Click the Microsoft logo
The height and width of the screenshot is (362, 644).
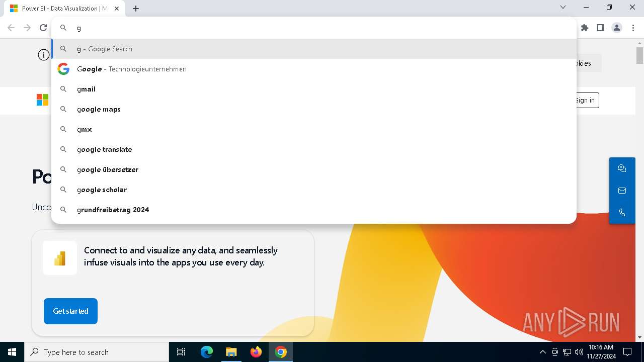(x=43, y=100)
